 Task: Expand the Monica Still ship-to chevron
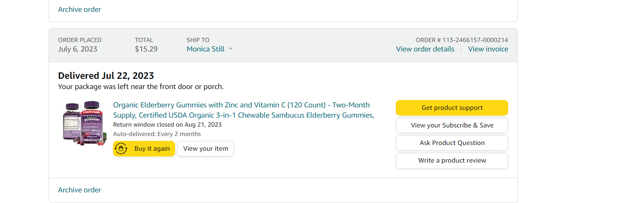[231, 49]
